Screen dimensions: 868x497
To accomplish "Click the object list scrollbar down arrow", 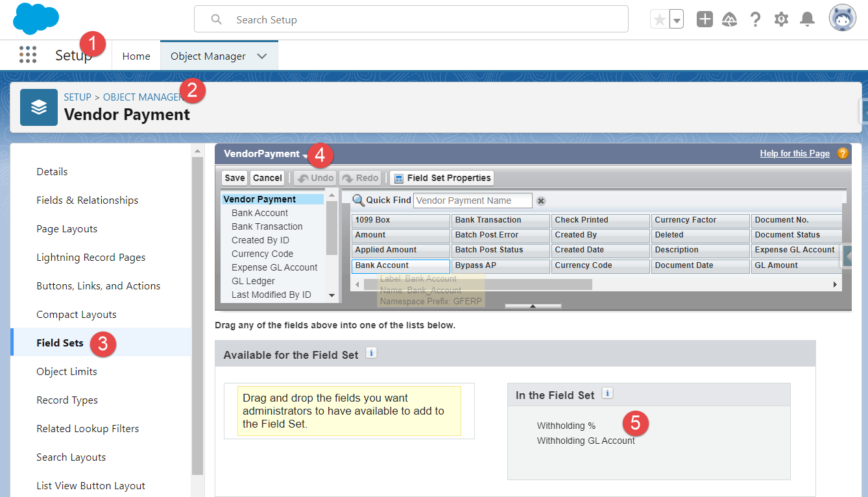I will [332, 295].
